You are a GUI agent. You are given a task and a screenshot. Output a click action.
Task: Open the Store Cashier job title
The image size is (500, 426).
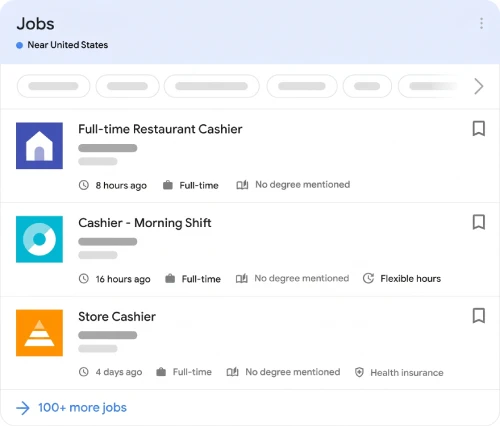(x=117, y=317)
